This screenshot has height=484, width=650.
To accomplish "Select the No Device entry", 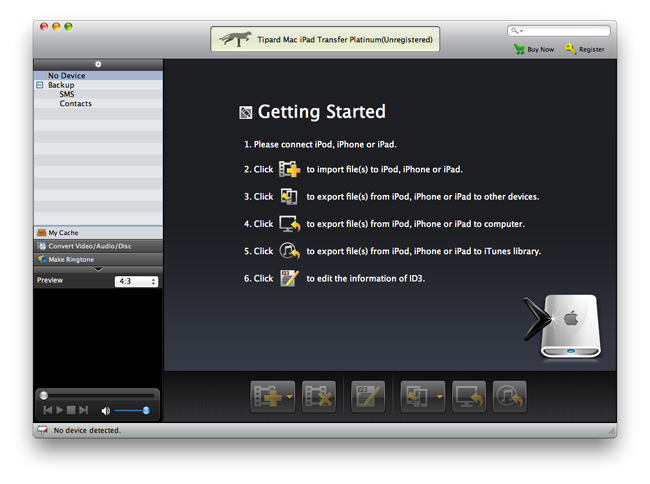I will tap(98, 75).
